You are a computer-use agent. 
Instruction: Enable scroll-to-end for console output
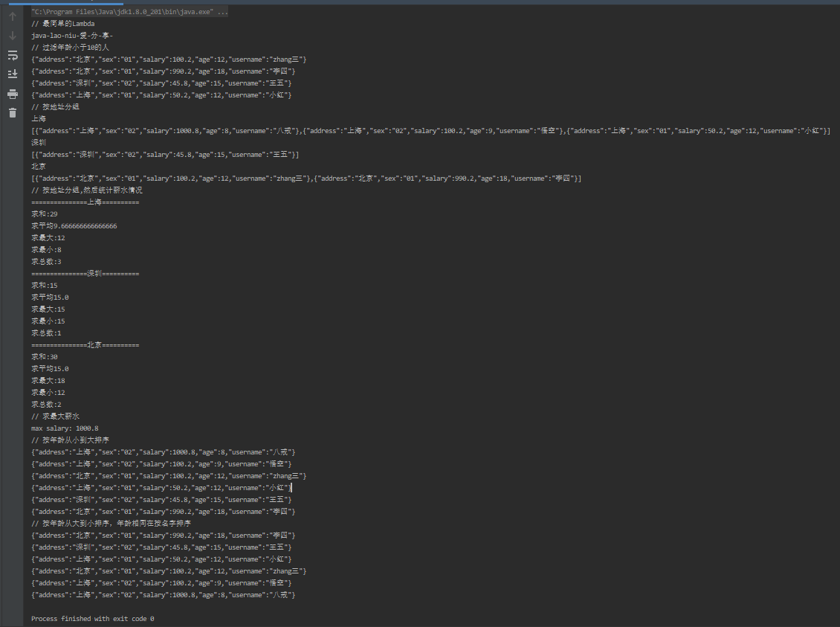coord(11,73)
